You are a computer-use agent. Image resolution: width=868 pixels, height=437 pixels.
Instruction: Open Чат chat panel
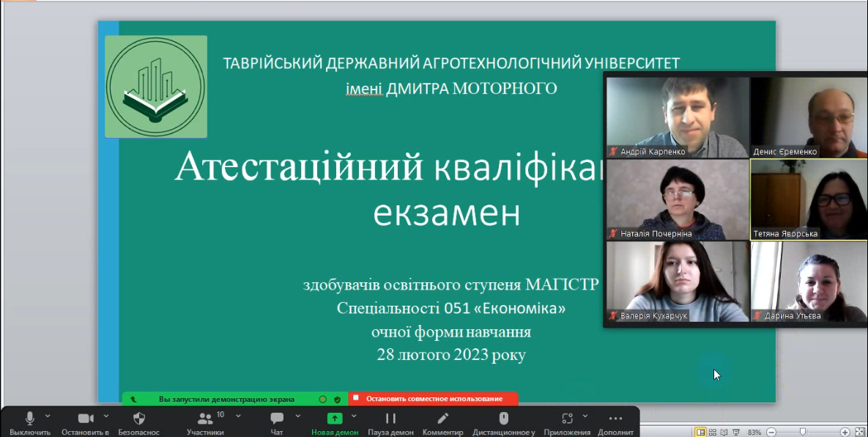pyautogui.click(x=277, y=423)
